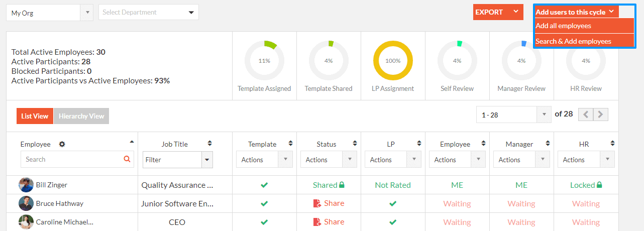
Task: Collapse the Add users to this cycle menu
Action: click(x=577, y=12)
